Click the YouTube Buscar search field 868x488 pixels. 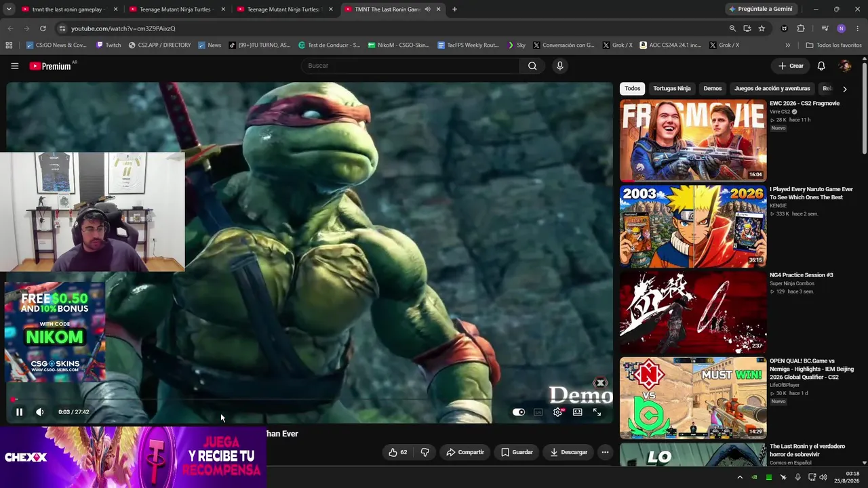point(411,66)
